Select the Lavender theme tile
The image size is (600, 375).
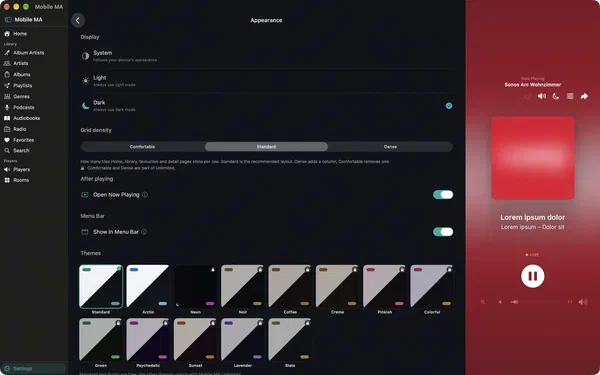[243, 340]
